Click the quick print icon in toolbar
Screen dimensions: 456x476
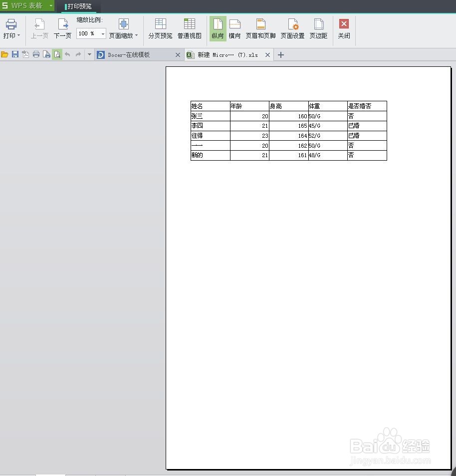click(36, 55)
